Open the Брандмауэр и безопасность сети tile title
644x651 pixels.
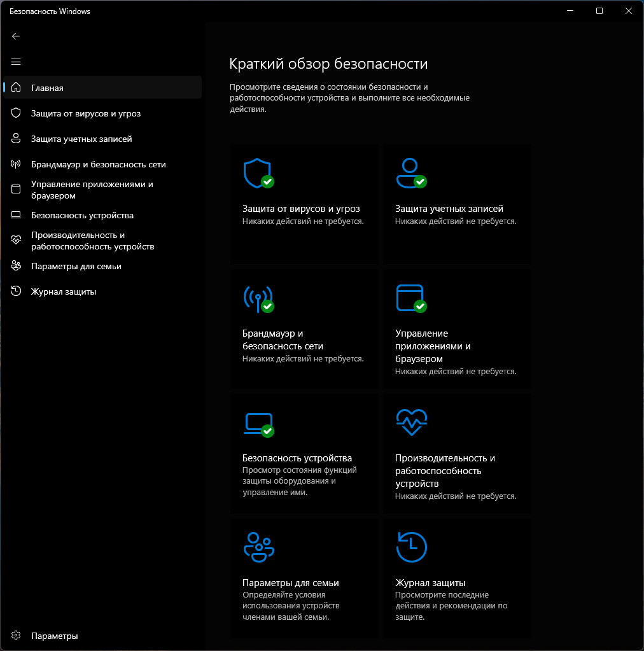tap(283, 340)
